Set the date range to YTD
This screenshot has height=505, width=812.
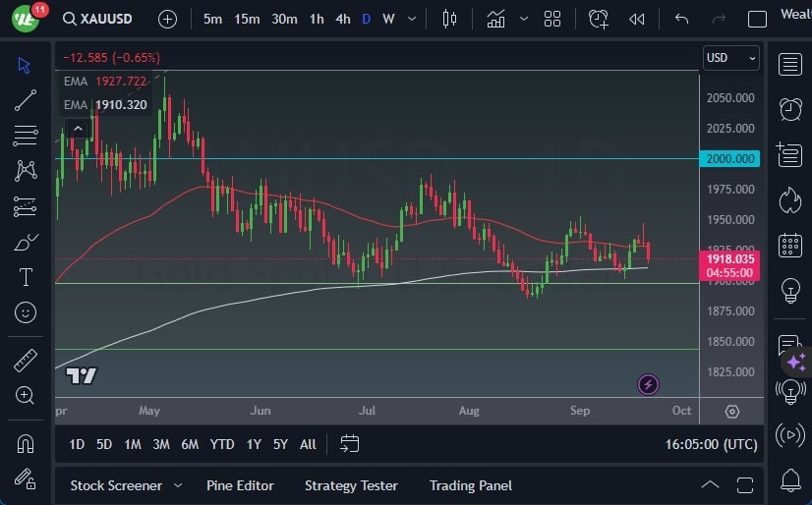tap(222, 444)
